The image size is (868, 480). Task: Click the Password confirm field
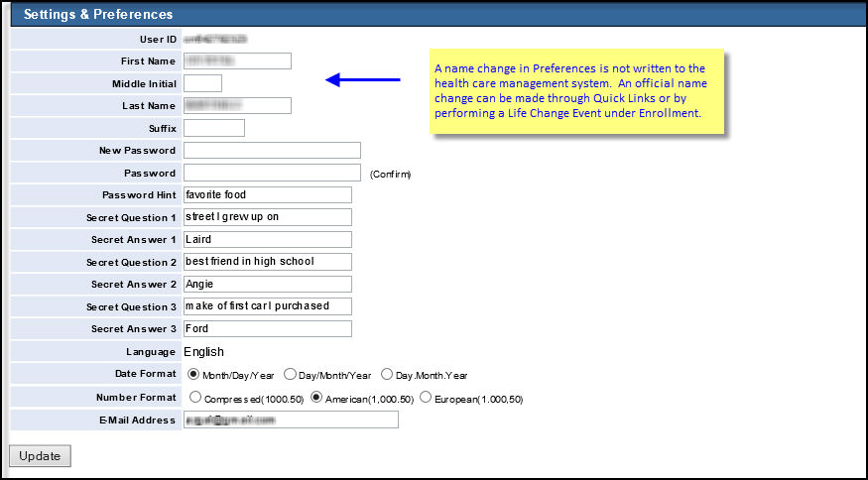pos(272,173)
